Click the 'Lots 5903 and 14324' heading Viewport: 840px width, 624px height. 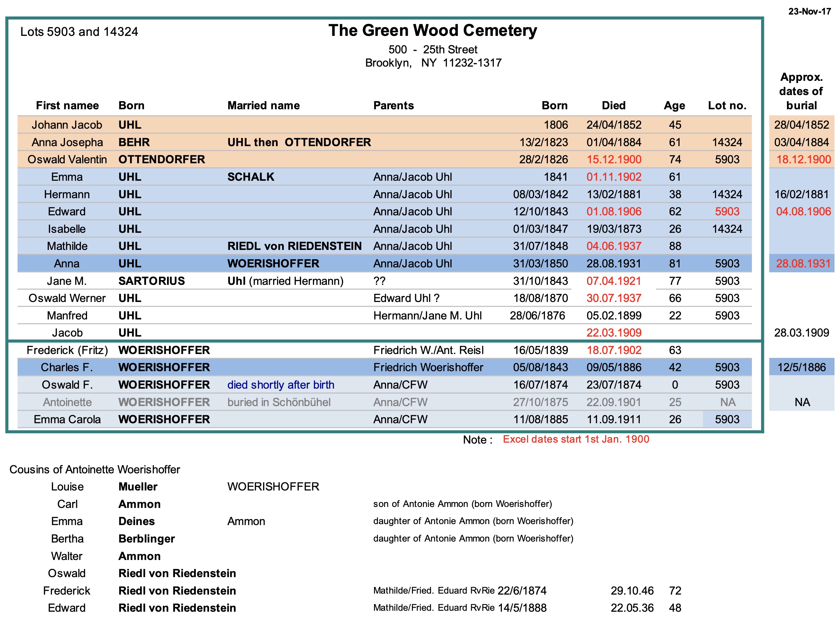[79, 32]
